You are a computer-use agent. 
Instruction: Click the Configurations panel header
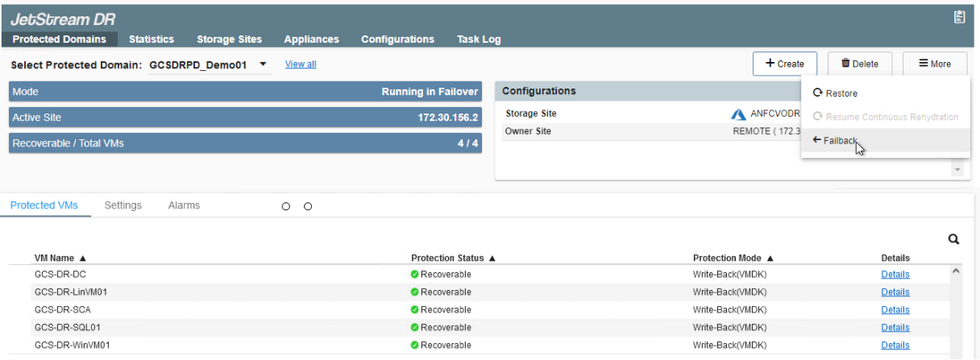(649, 91)
